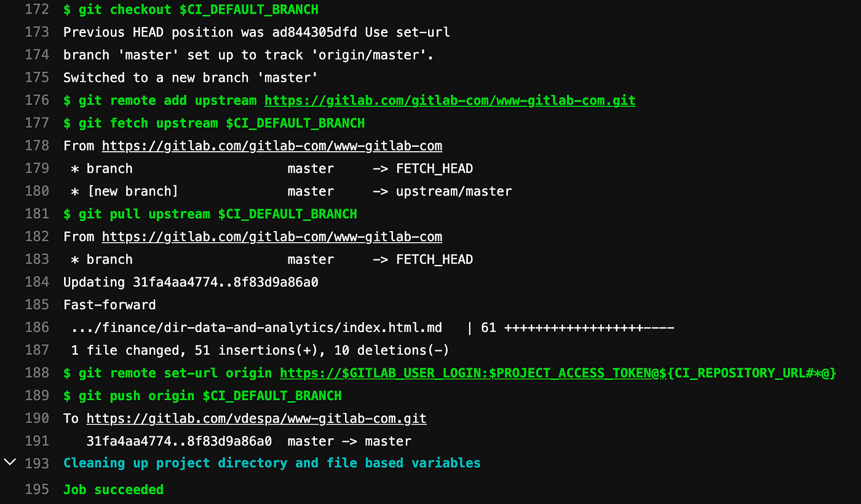
Task: Click line number 188
Action: click(37, 373)
